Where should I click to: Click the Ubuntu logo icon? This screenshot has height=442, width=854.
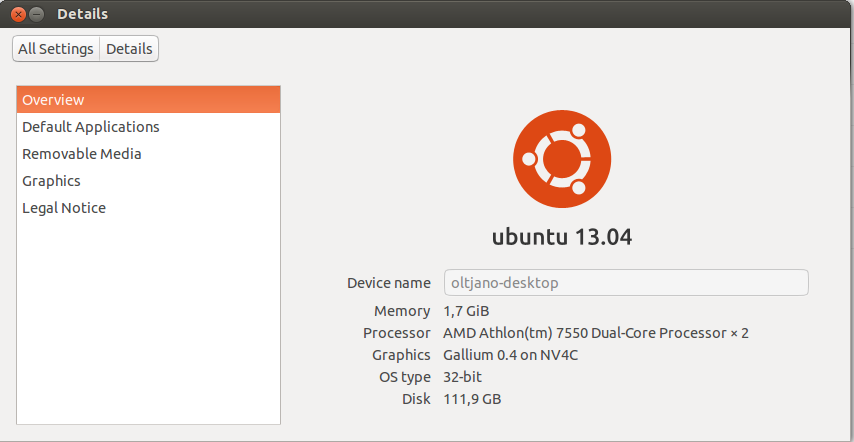coord(562,159)
